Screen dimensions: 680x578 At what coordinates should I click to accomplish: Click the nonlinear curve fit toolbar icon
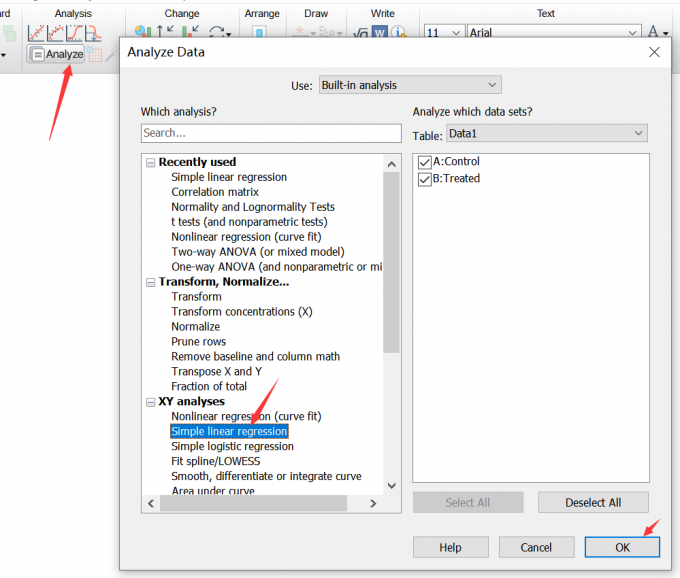click(55, 33)
